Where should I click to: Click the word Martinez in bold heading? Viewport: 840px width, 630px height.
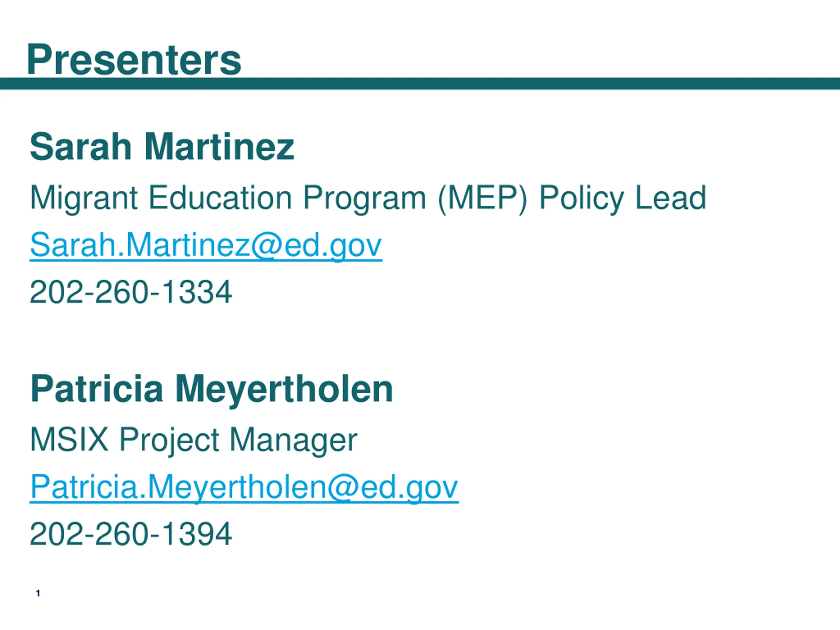[220, 147]
